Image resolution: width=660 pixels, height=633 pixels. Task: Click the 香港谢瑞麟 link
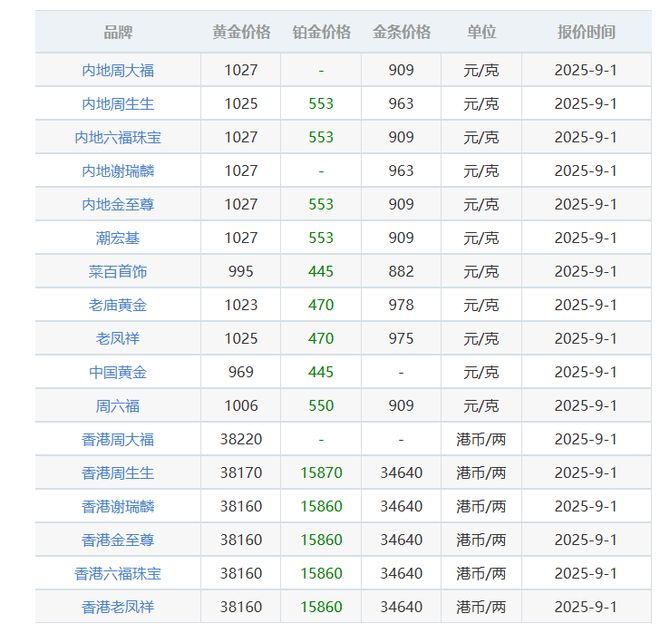(x=118, y=506)
